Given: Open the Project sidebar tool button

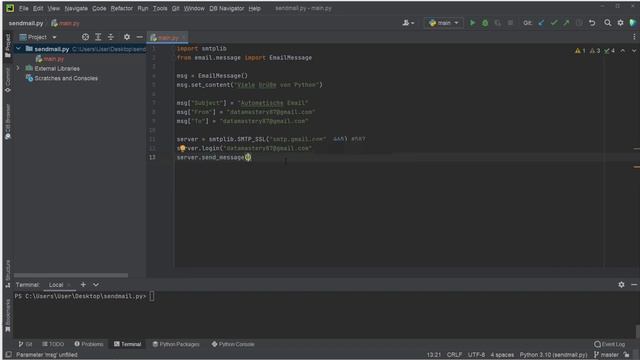Looking at the screenshot, I should point(8,46).
